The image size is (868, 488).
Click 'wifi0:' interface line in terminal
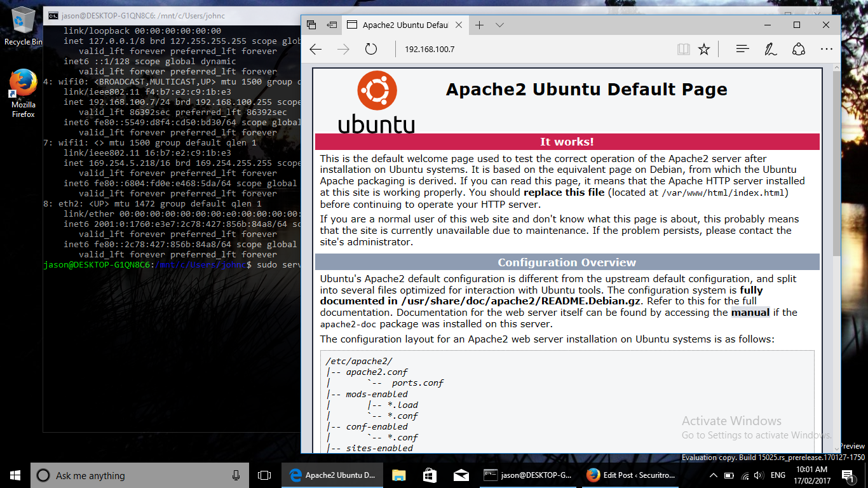pyautogui.click(x=172, y=81)
